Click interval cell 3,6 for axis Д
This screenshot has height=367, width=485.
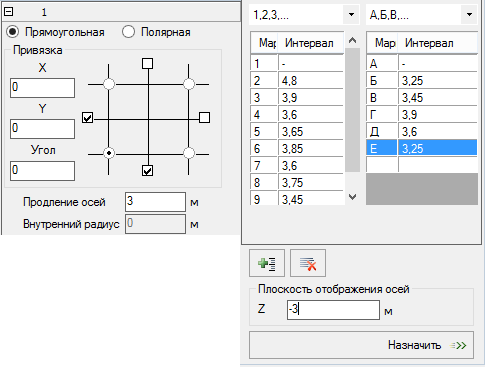click(x=438, y=131)
